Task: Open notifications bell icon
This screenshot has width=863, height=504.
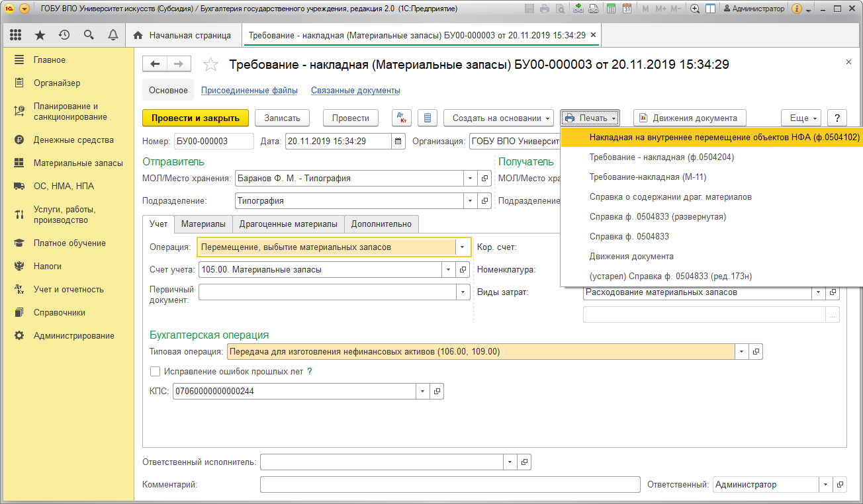Action: point(113,35)
